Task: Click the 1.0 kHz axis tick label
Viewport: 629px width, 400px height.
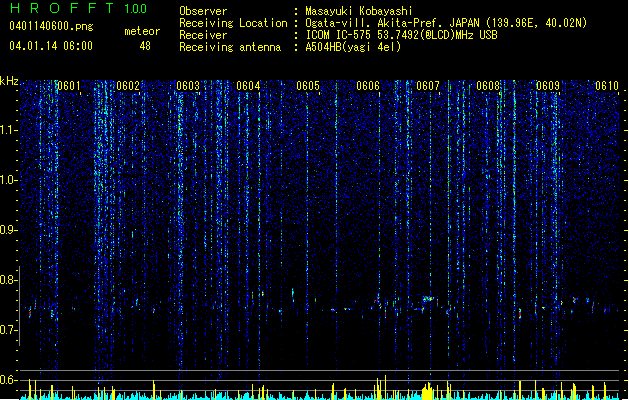Action: tap(8, 180)
